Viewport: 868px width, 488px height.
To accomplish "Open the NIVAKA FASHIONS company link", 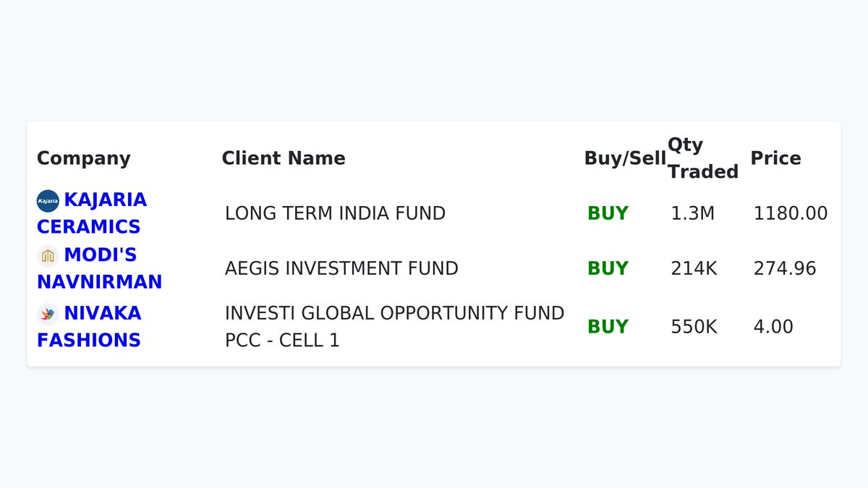I will click(89, 327).
